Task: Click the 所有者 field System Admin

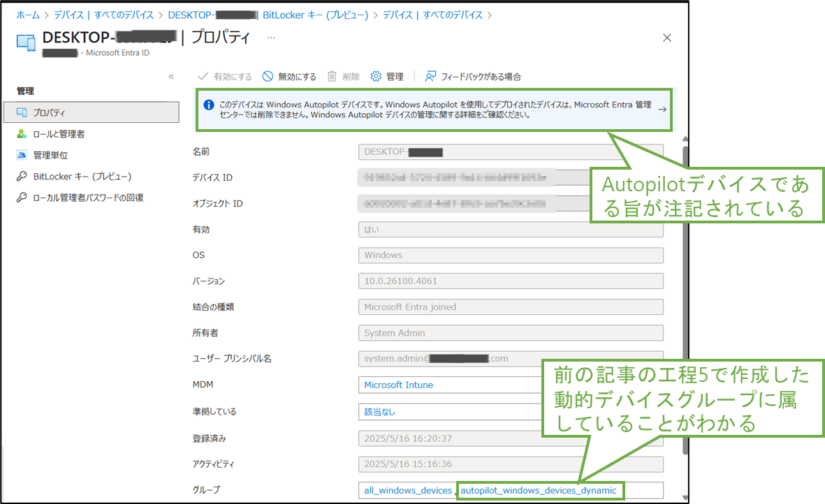Action: (511, 333)
